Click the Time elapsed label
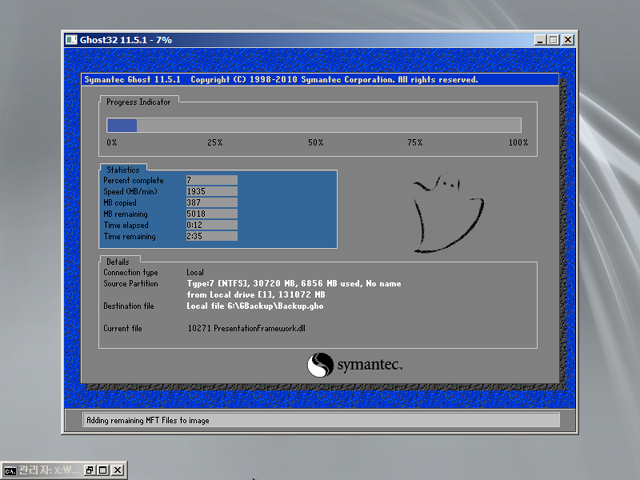The image size is (640, 480). tap(126, 225)
